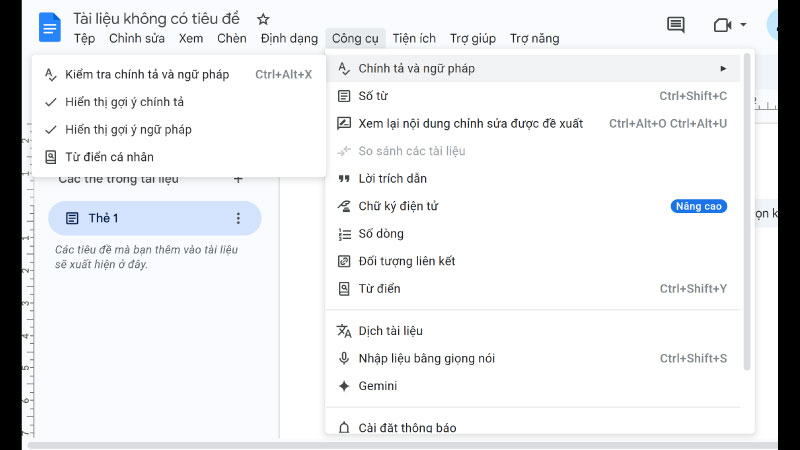Select Chữ ký điện tử
This screenshot has height=450, width=800.
(x=533, y=206)
